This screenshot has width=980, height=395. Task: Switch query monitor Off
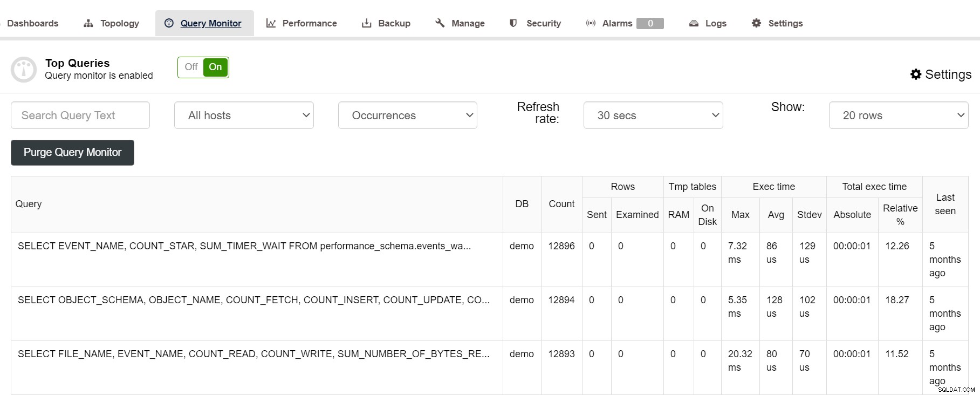coord(191,67)
